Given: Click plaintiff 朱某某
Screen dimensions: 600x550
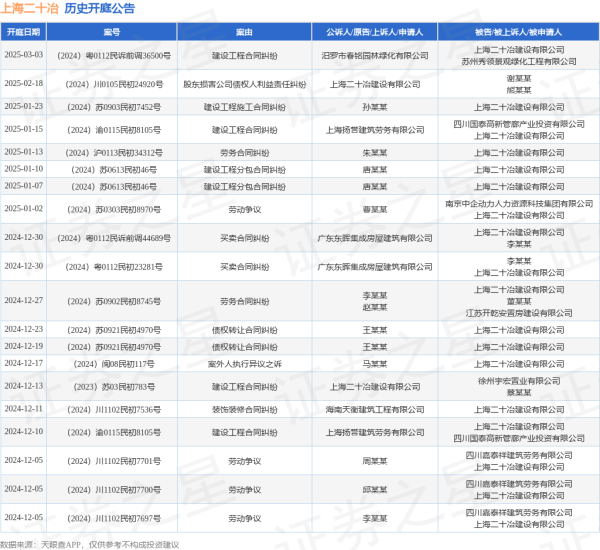Looking at the screenshot, I should pos(375,153).
